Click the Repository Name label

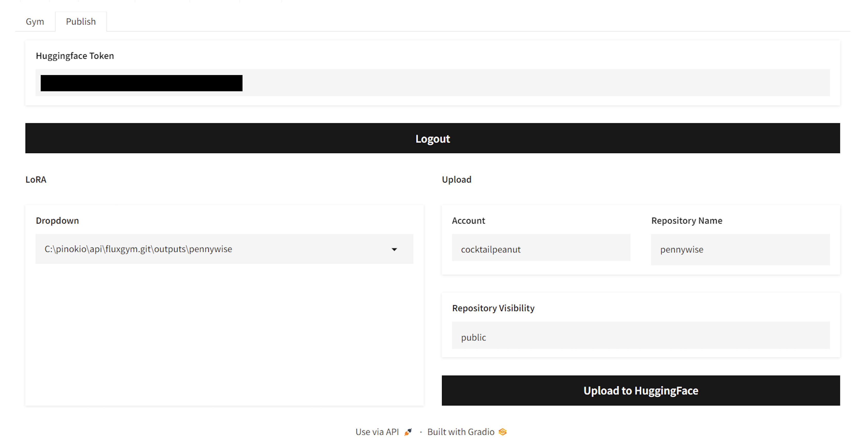pos(686,220)
